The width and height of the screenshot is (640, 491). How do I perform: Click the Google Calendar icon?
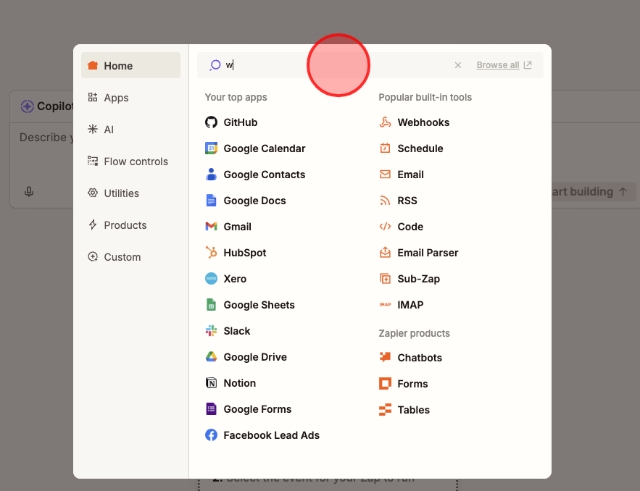(211, 148)
